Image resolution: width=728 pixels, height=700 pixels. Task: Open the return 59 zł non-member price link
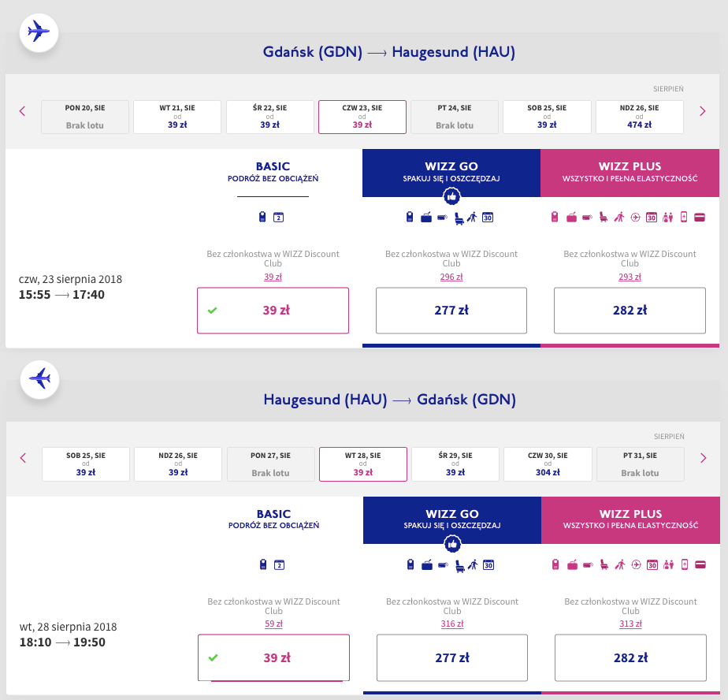pos(273,624)
